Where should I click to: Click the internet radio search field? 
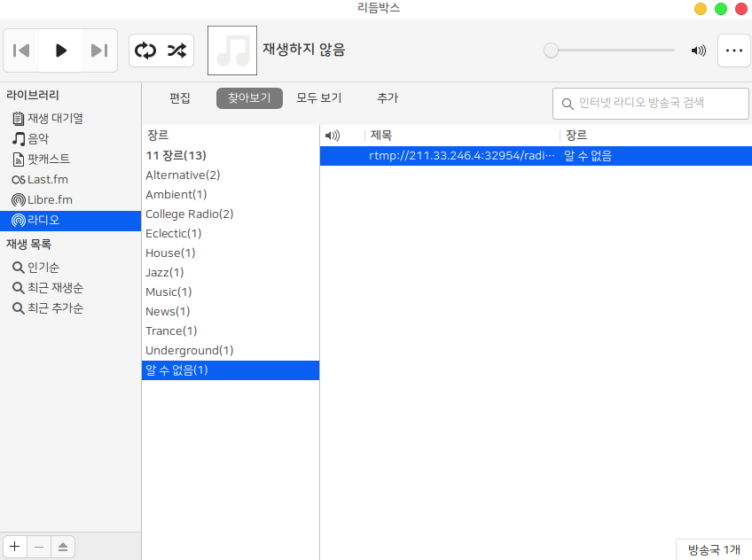[652, 103]
